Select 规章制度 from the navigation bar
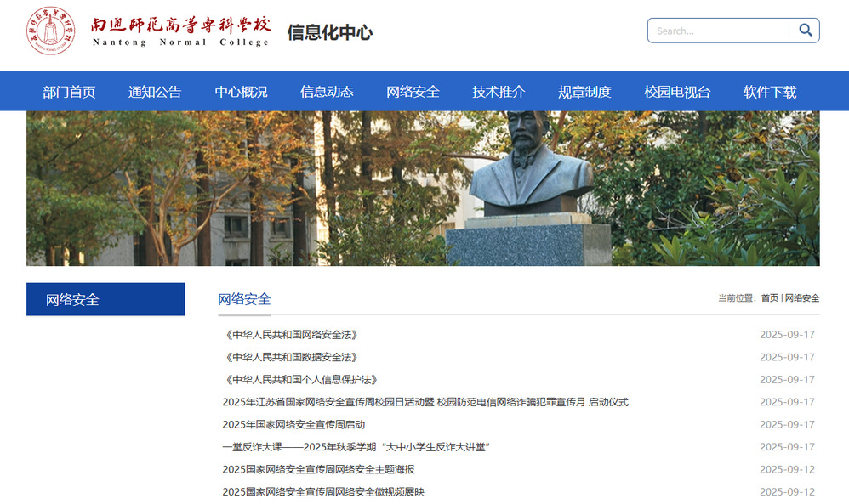This screenshot has height=504, width=849. pos(584,92)
